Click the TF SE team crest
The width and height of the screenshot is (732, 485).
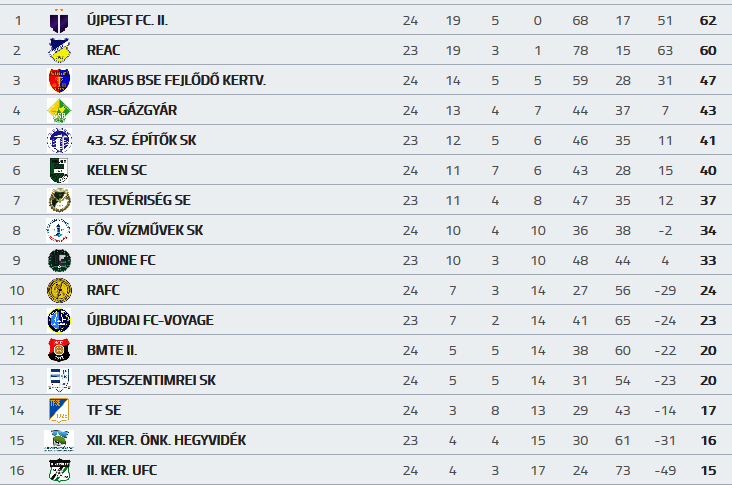click(x=59, y=410)
